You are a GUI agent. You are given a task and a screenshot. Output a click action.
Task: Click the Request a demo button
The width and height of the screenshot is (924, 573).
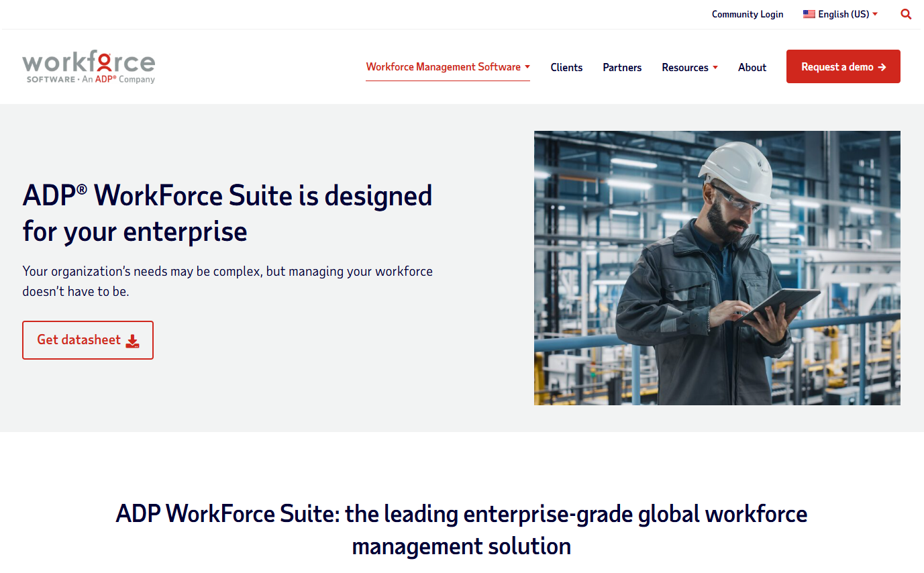pos(843,66)
